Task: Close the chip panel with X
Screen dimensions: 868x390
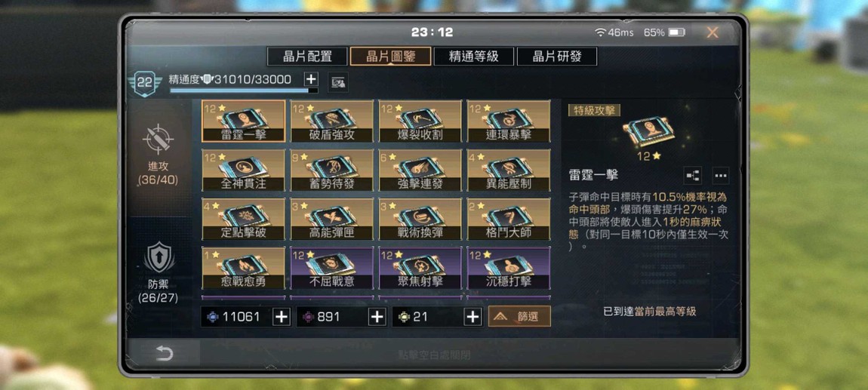Action: [713, 32]
